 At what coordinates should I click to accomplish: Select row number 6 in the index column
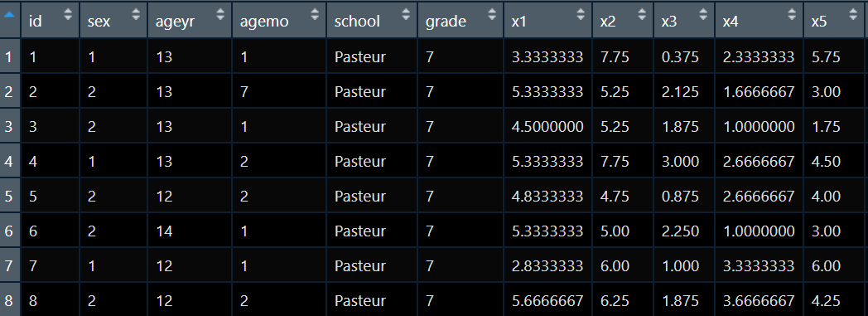pos(10,231)
